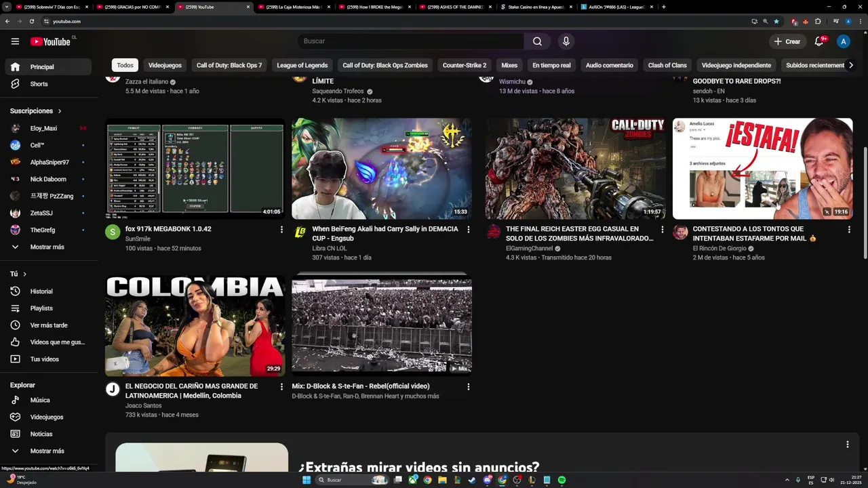Screen dimensions: 868x488
Task: Open the ¡ESTAFA! video thumbnail
Action: [x=762, y=169]
